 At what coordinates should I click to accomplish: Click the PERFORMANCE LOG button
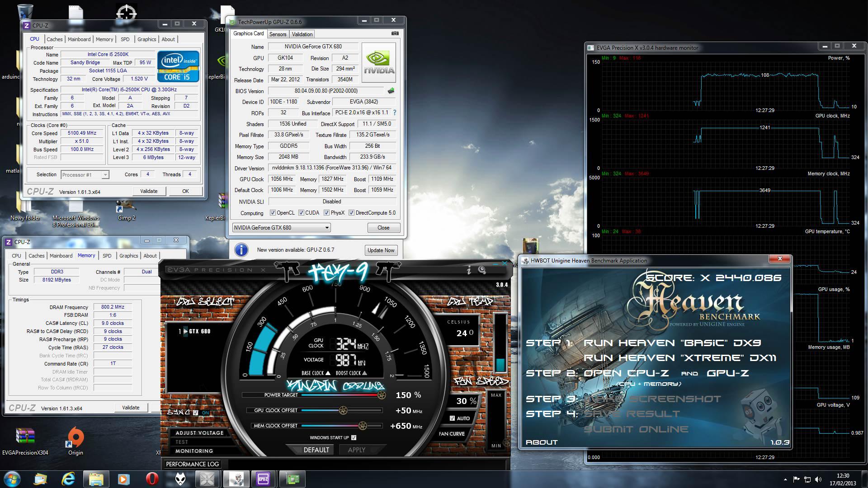point(193,464)
